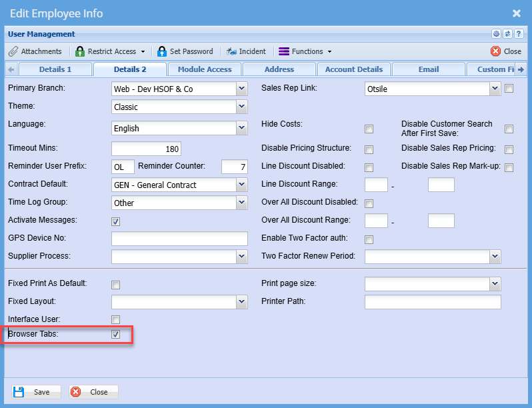Click the Restrict Access padlock icon
532x408 pixels.
coord(81,51)
